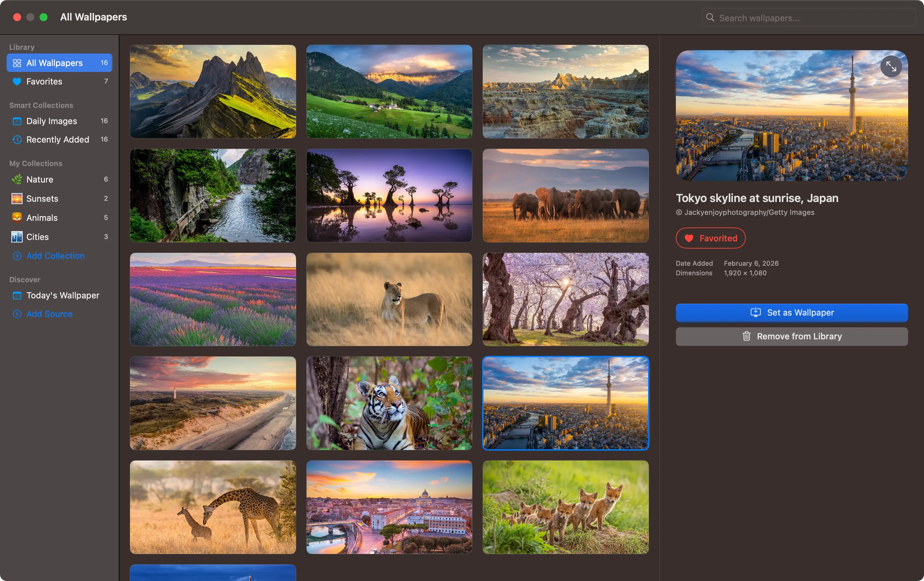Expand the Tokyo preview to fullscreen

click(891, 67)
